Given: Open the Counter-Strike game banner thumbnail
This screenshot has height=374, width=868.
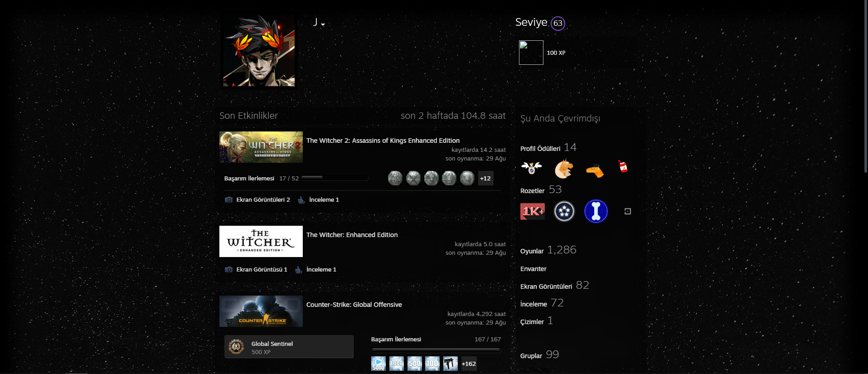Looking at the screenshot, I should point(261,311).
